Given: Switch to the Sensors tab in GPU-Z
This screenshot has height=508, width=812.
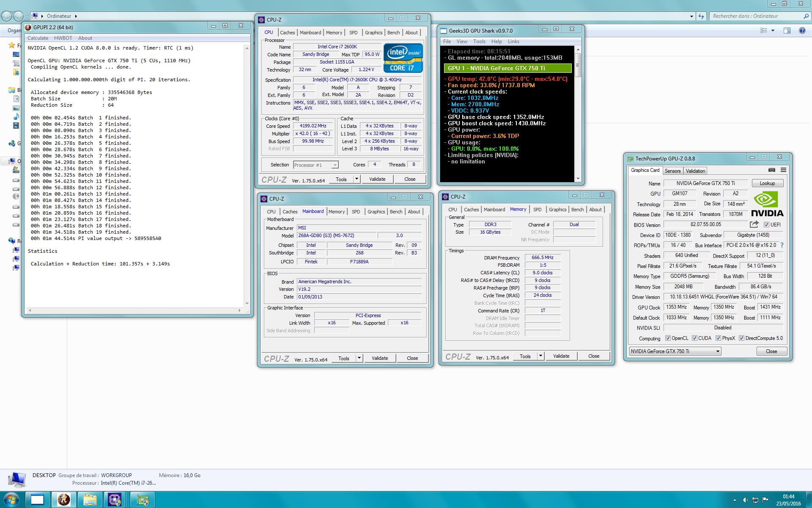Looking at the screenshot, I should [x=672, y=171].
